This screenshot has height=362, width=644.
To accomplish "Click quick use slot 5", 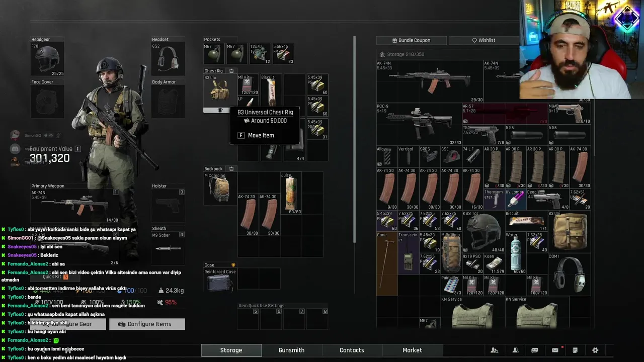I will (248, 319).
